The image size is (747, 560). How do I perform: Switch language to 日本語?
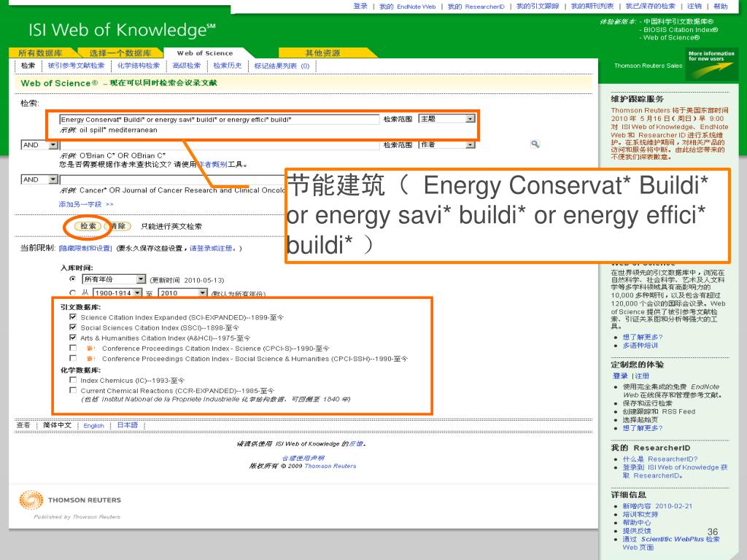click(127, 425)
